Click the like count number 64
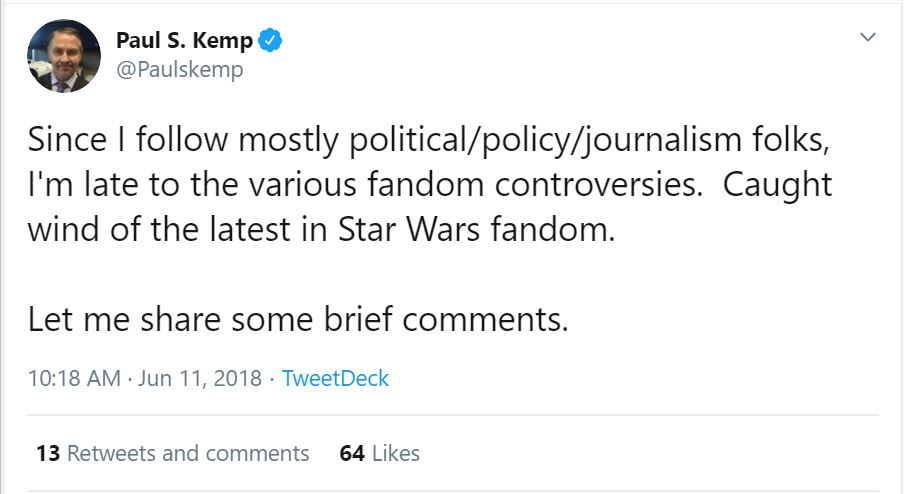The width and height of the screenshot is (911, 494). [x=351, y=453]
